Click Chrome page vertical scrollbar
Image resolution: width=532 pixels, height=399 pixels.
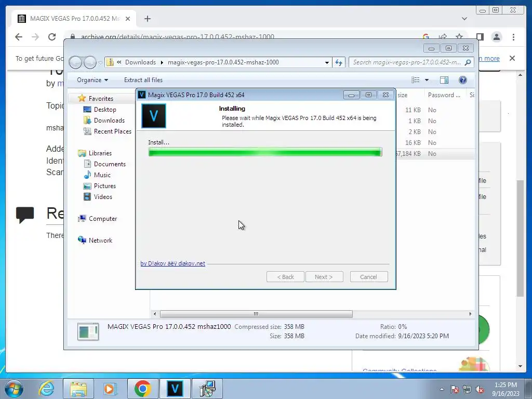click(x=520, y=238)
